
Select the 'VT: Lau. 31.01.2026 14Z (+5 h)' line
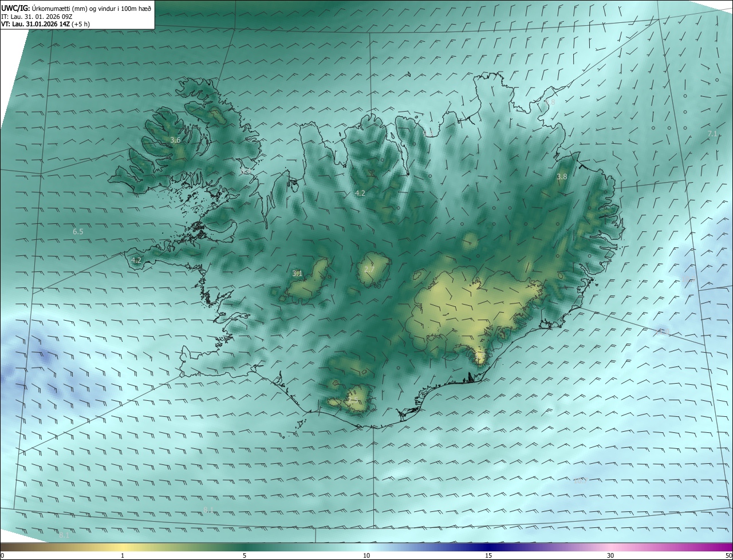pos(45,24)
